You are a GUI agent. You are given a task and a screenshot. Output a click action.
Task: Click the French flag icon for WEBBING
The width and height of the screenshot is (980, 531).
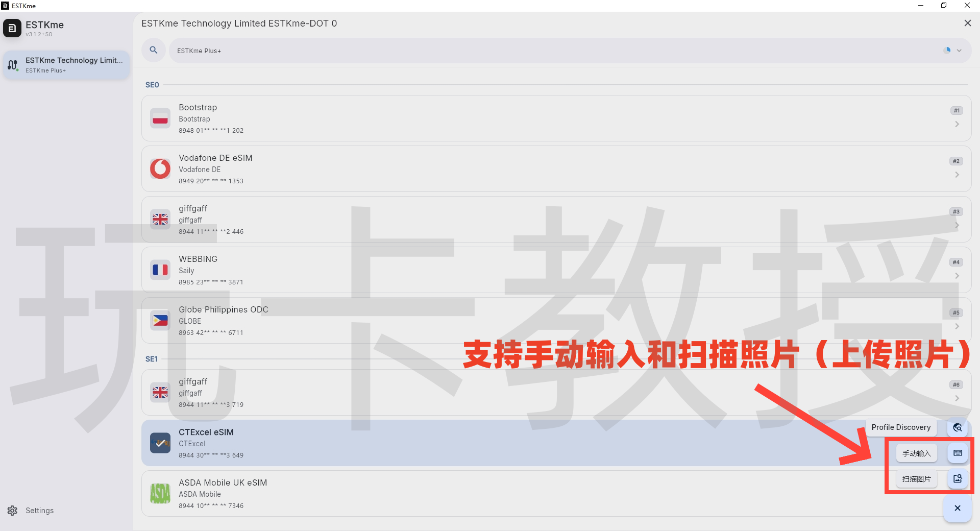pos(160,270)
